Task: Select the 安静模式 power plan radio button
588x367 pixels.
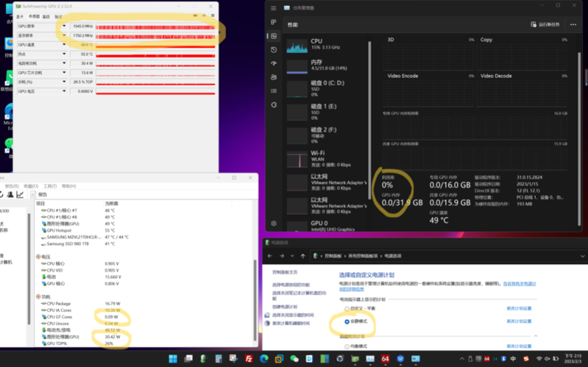Action: coord(347,321)
